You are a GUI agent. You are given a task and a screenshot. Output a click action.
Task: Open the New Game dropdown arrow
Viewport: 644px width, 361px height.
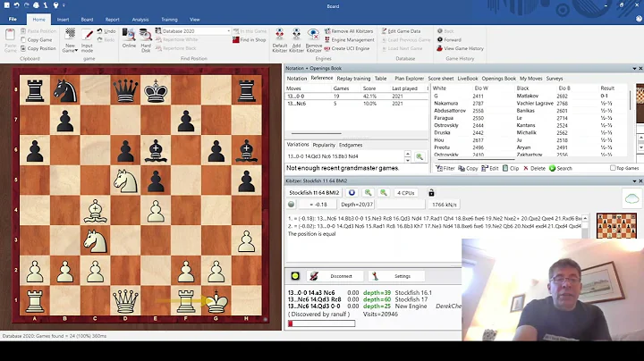pos(76,50)
